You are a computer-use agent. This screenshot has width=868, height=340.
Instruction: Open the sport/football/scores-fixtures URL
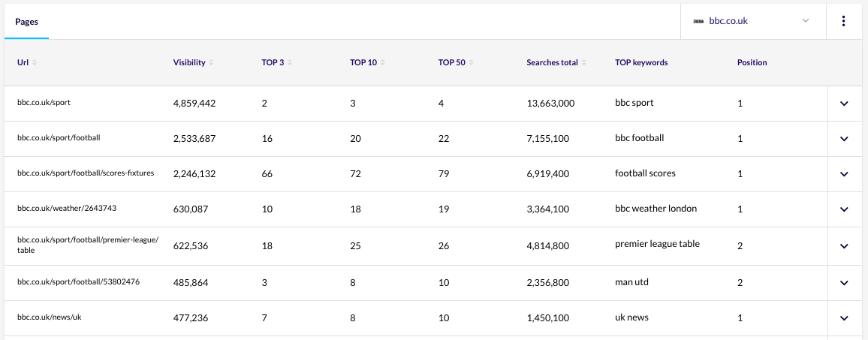(86, 173)
